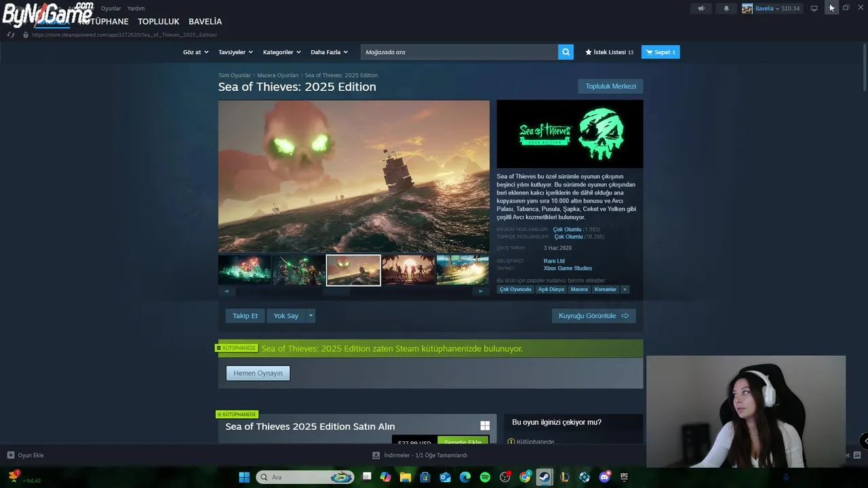
Task: Click the magnifier search button
Action: point(566,52)
